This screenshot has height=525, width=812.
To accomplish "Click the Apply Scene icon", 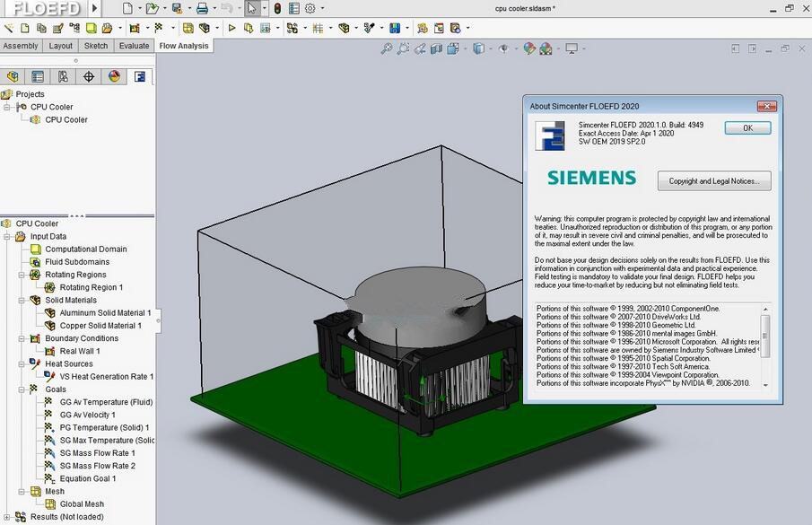I will (546, 48).
